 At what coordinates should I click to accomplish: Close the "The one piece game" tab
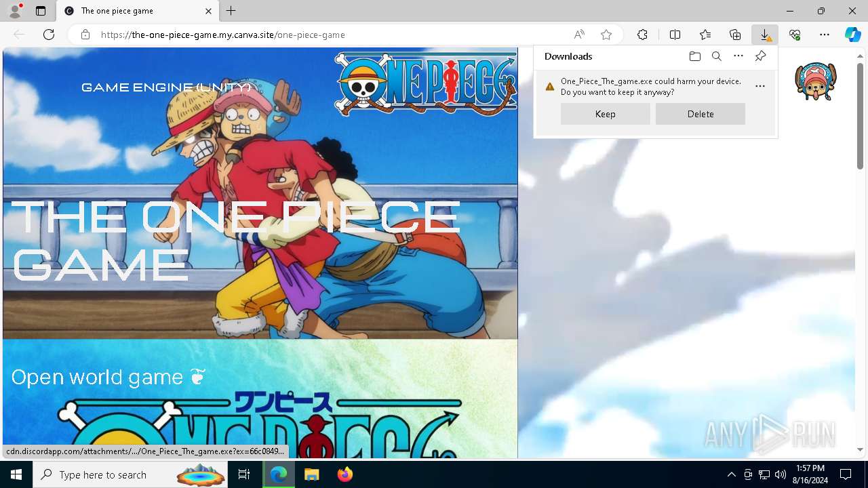click(209, 11)
